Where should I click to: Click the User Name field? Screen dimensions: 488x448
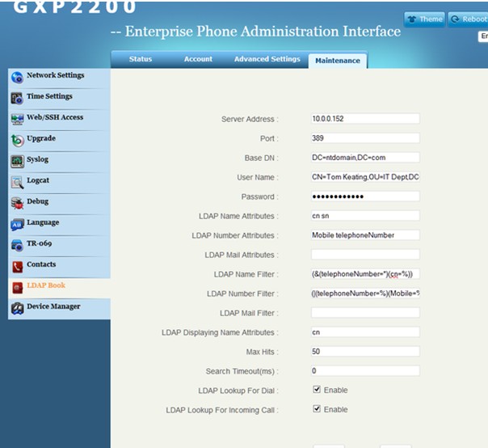365,177
